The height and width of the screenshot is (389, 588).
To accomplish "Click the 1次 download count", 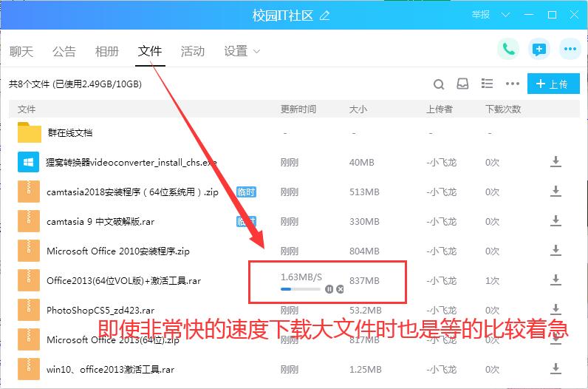I will 492,281.
